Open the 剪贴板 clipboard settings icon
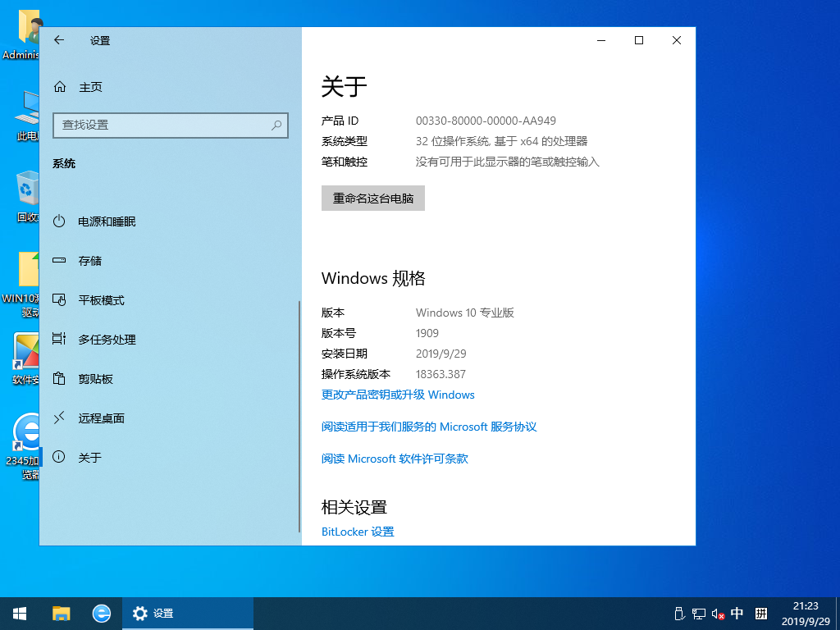The height and width of the screenshot is (630, 840). pos(58,378)
